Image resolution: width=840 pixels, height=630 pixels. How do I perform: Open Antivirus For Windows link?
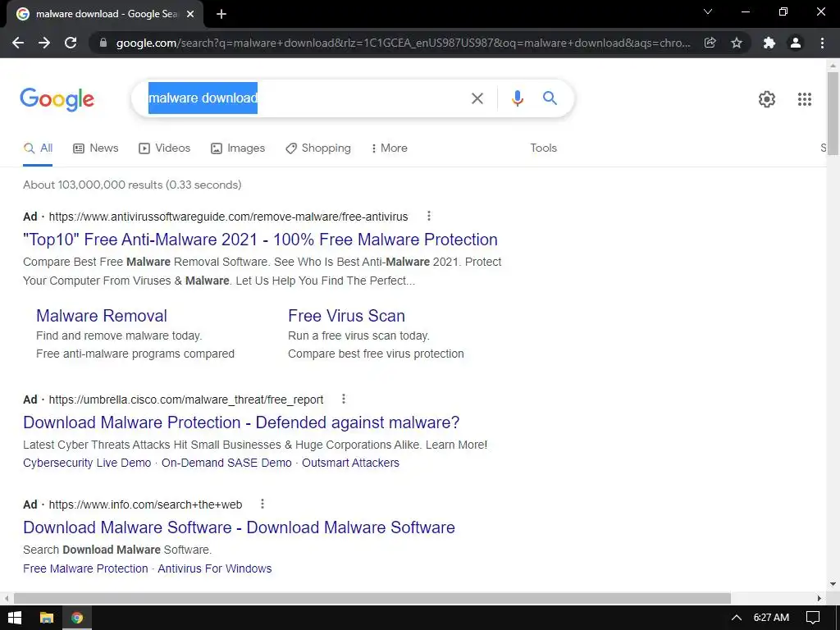[x=215, y=569]
